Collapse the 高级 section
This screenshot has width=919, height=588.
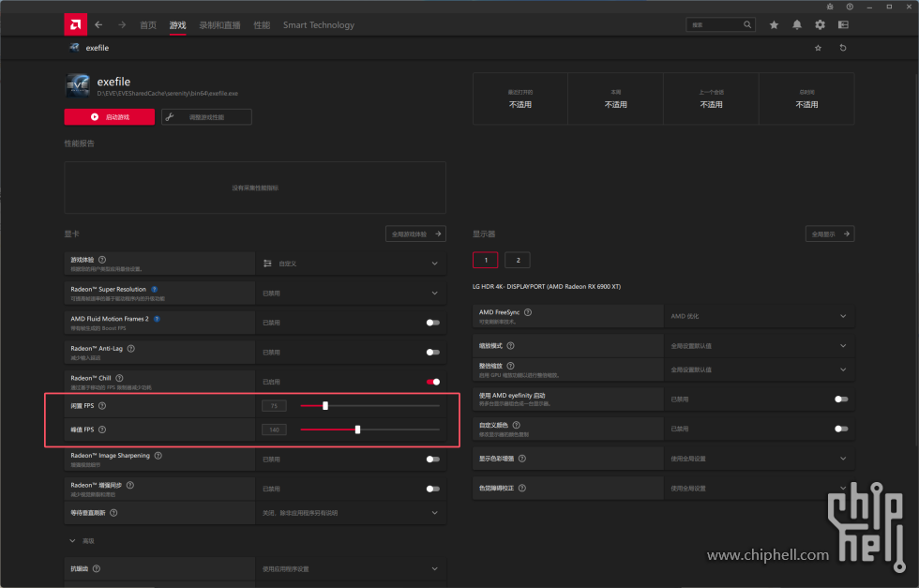pyautogui.click(x=73, y=541)
